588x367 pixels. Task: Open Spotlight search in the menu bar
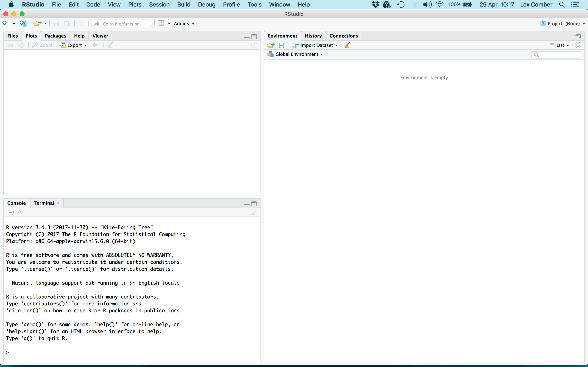tap(562, 4)
